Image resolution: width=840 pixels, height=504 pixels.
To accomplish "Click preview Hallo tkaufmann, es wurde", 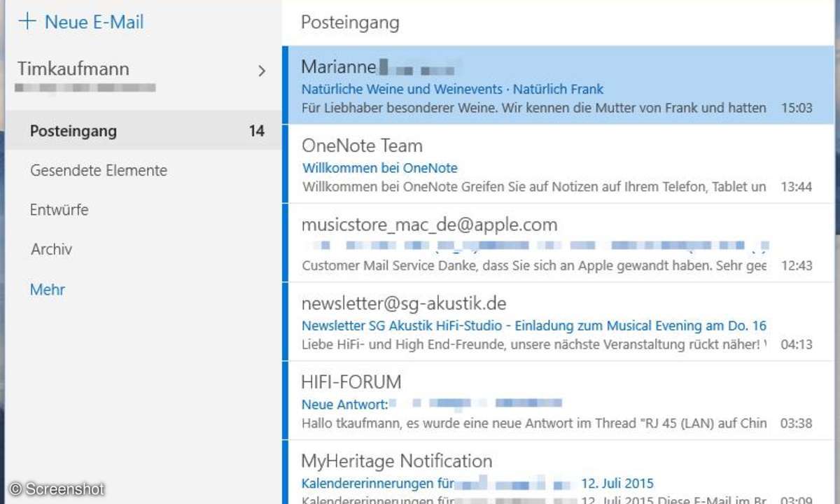I will pos(534,423).
